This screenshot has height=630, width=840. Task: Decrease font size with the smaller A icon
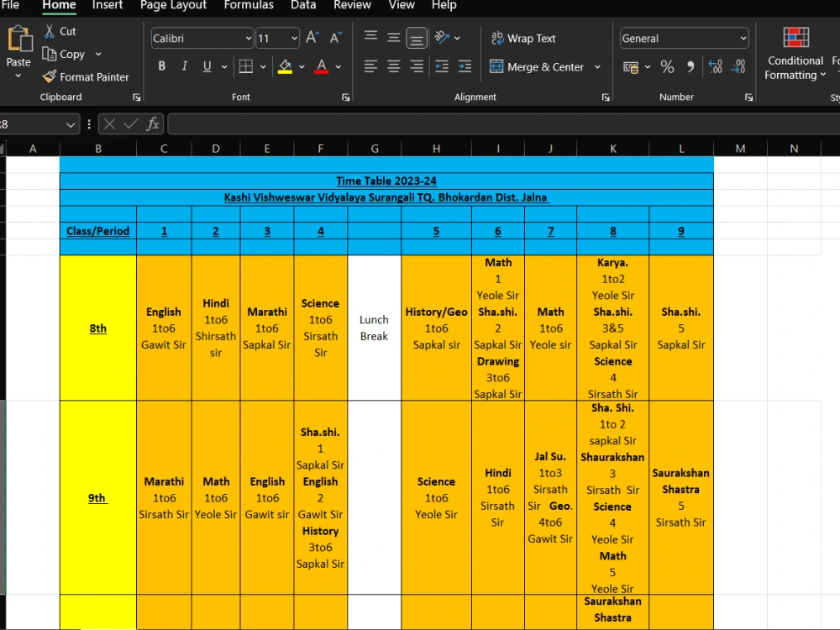pyautogui.click(x=336, y=38)
